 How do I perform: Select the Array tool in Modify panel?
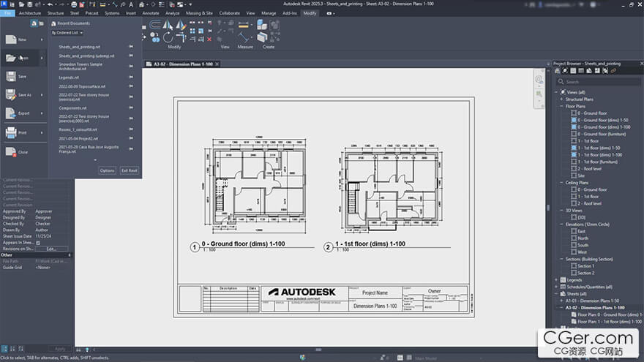tap(192, 31)
